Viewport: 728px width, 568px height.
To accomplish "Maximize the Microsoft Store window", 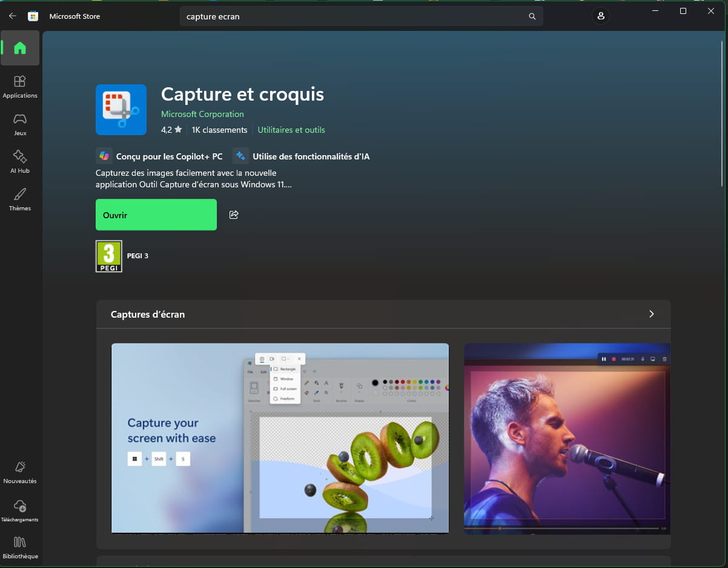I will point(683,11).
